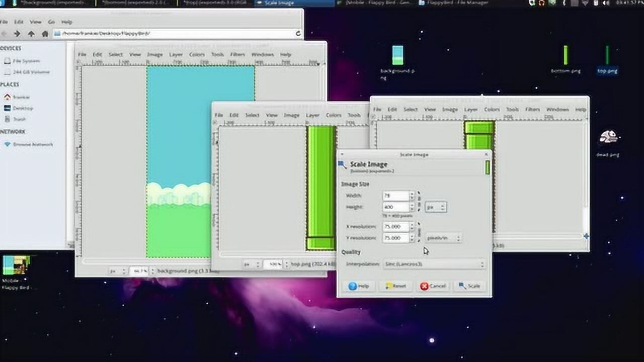Open the px size unit dropdown
This screenshot has height=362, width=644.
436,207
